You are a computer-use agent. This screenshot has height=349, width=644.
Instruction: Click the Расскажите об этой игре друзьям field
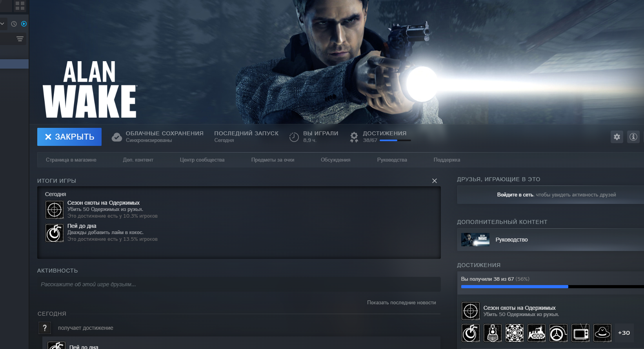[239, 284]
